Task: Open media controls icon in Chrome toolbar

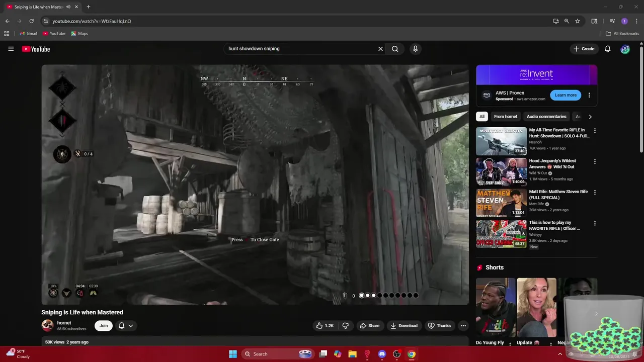Action: 612,21
